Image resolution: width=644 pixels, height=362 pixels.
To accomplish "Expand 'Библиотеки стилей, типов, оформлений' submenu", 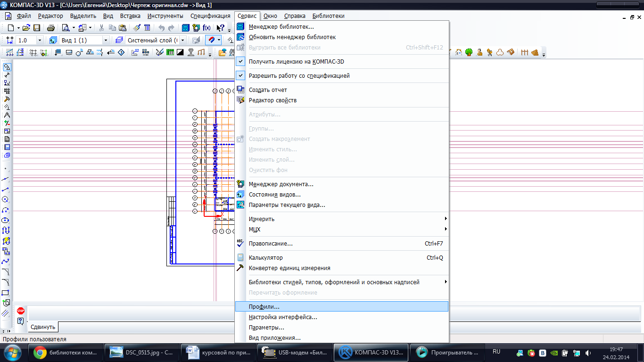I will [342, 282].
